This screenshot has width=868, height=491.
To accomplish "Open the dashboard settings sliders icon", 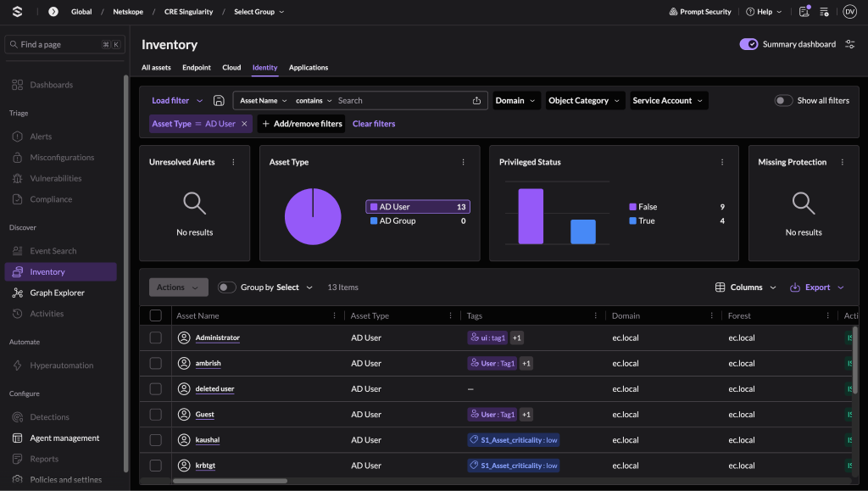I will point(849,44).
